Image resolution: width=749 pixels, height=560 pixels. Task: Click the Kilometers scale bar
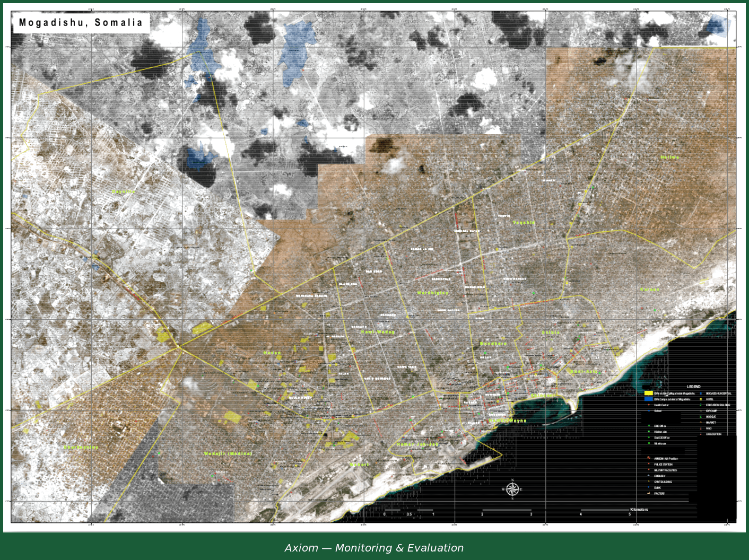click(516, 512)
